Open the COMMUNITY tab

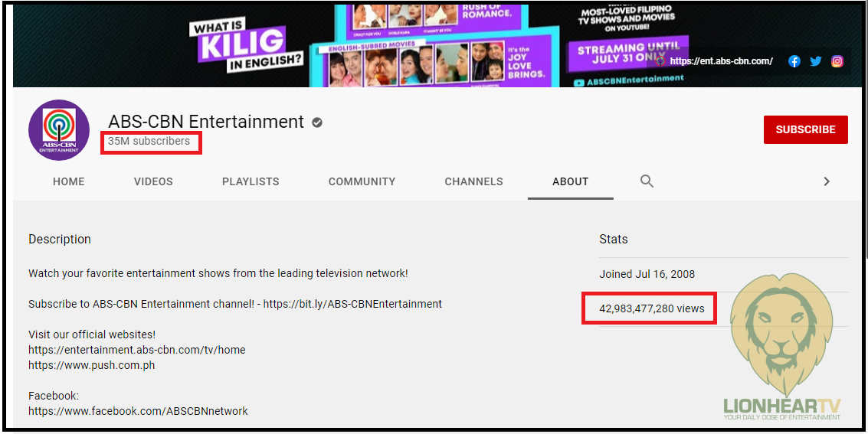[362, 181]
